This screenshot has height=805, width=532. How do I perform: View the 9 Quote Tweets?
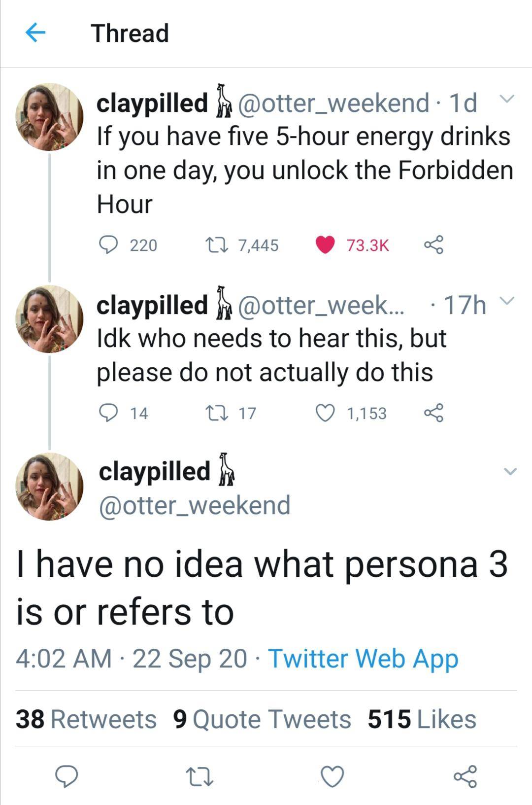[262, 719]
